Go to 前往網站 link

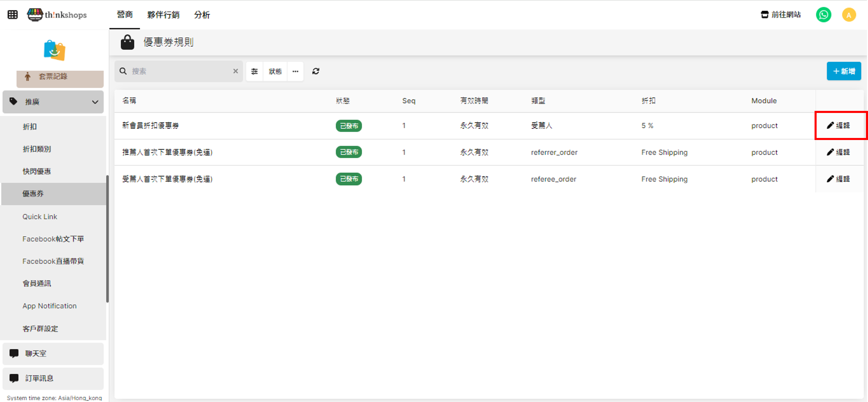[x=781, y=15]
